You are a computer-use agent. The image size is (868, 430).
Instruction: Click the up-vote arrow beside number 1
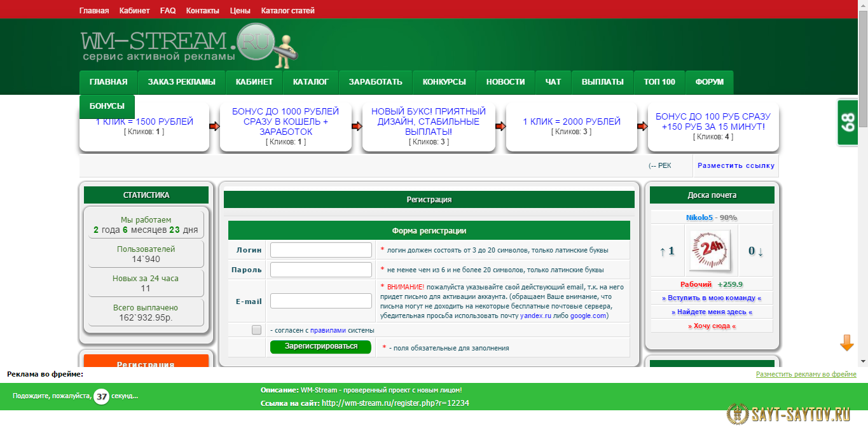(663, 251)
